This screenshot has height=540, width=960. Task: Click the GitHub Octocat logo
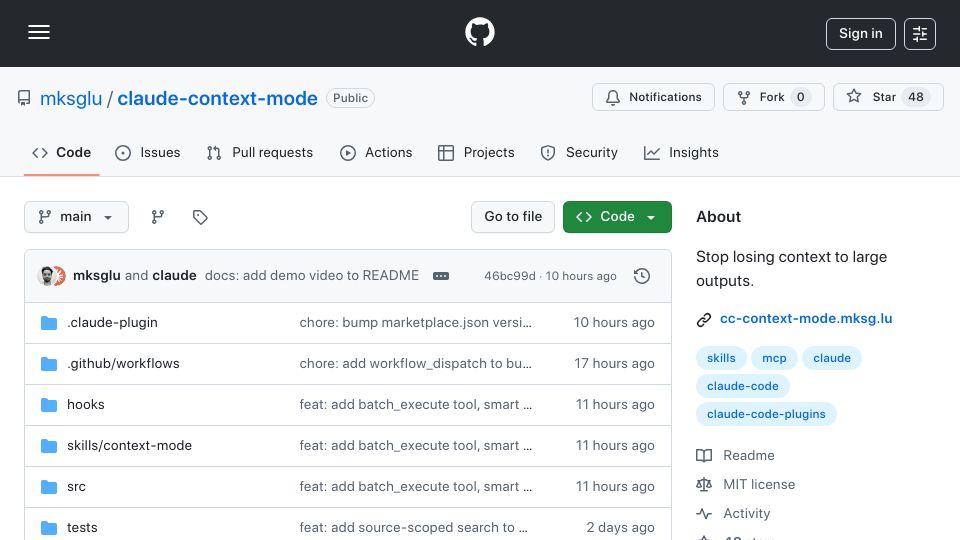pos(479,32)
